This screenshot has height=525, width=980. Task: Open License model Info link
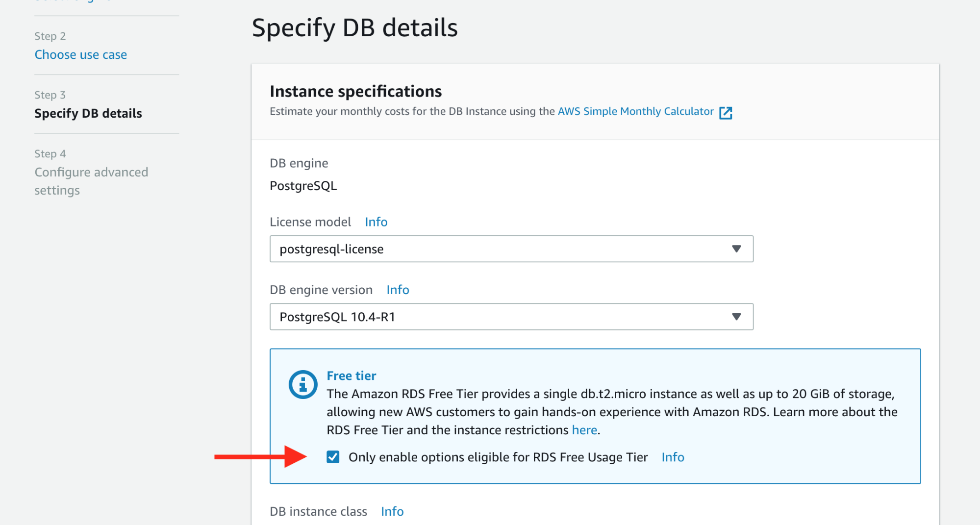376,222
